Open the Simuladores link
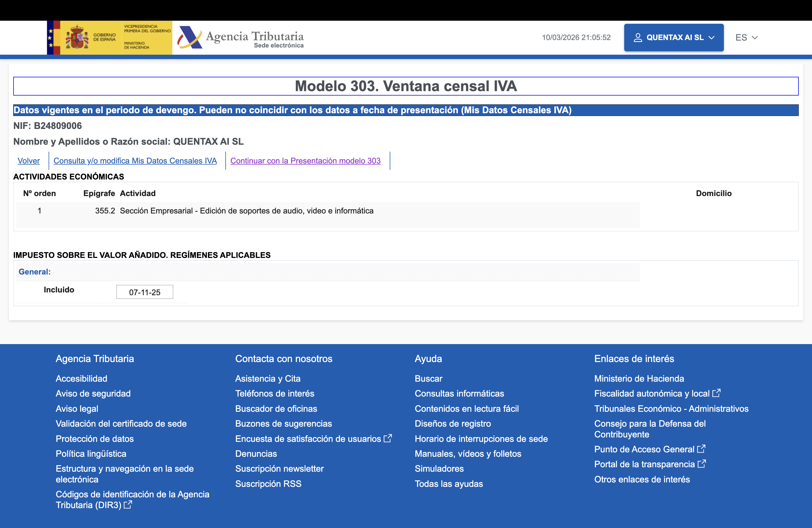Viewport: 812px width, 528px height. [439, 469]
